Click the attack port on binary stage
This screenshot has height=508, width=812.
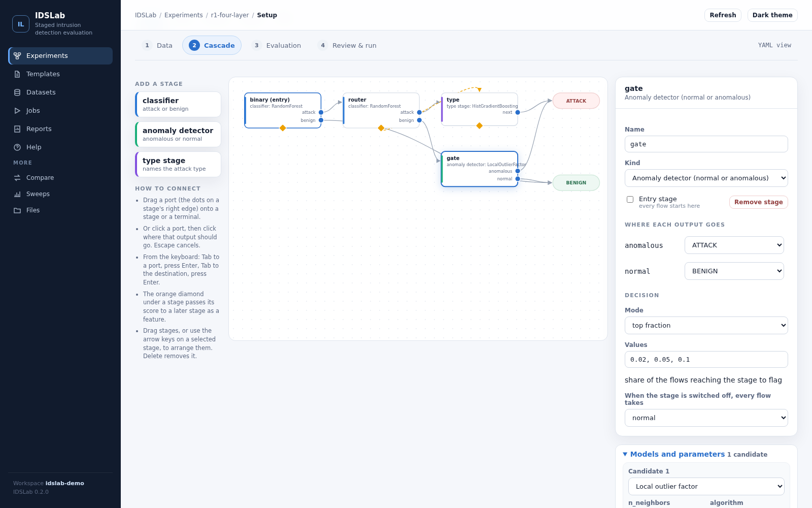point(321,112)
